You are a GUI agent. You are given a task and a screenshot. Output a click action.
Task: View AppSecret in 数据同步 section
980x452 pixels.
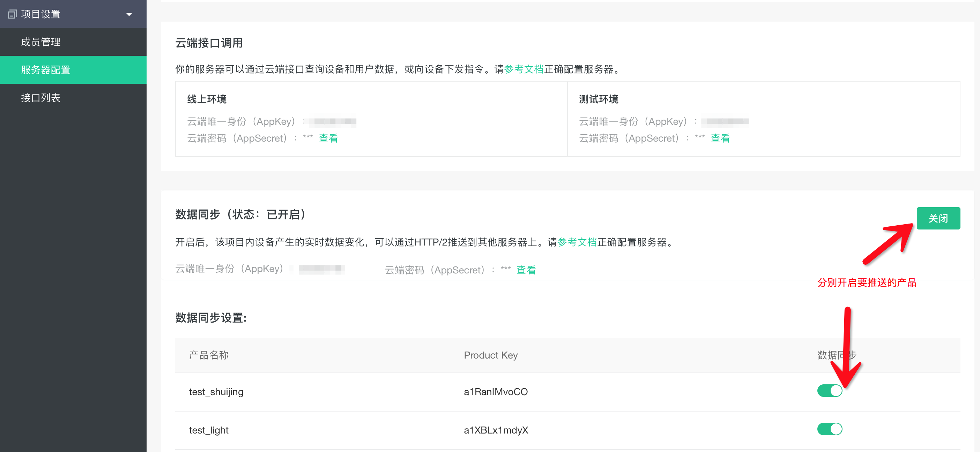click(526, 270)
